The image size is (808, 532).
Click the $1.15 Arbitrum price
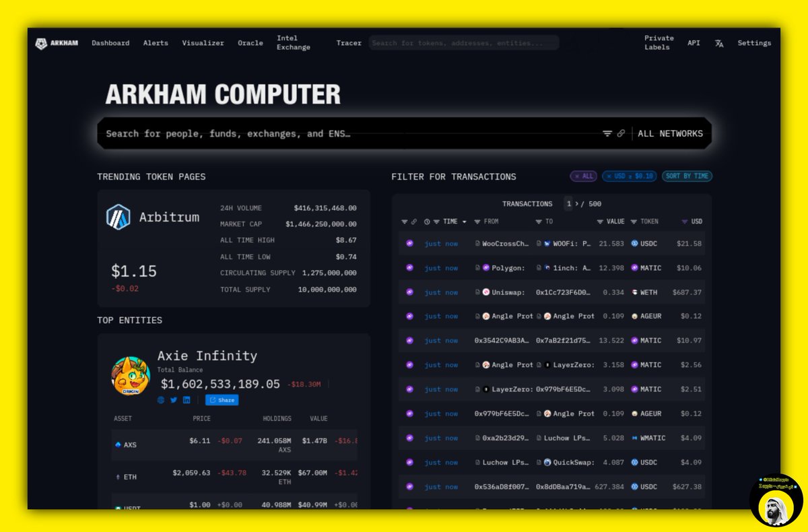tap(134, 271)
